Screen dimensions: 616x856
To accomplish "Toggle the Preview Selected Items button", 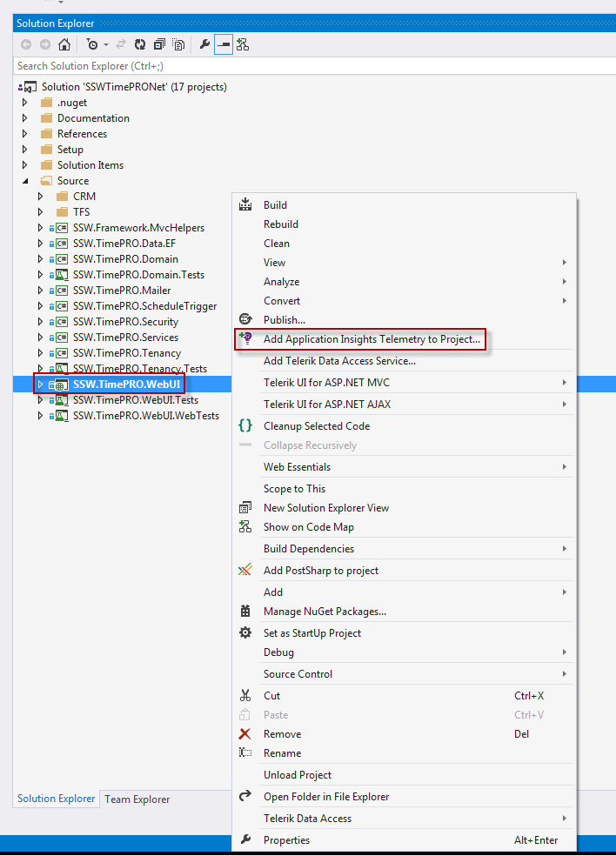I will [x=224, y=44].
